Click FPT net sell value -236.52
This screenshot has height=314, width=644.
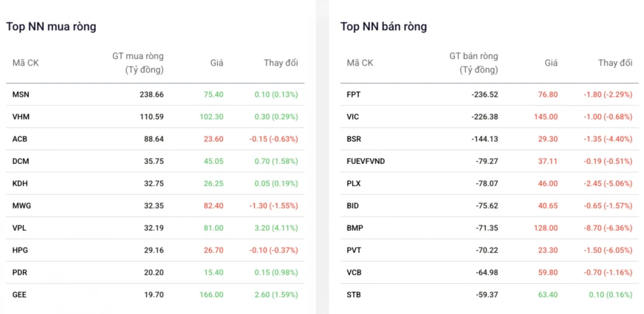point(484,95)
